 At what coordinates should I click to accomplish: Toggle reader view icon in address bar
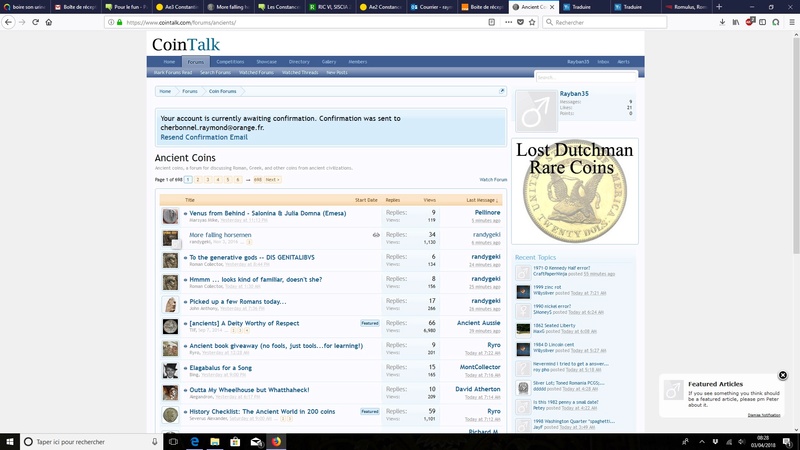pyautogui.click(x=491, y=22)
